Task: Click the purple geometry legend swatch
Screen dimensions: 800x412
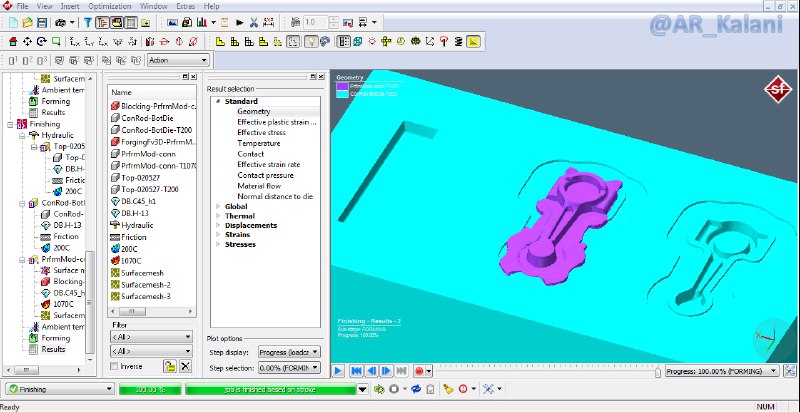Action: 342,86
